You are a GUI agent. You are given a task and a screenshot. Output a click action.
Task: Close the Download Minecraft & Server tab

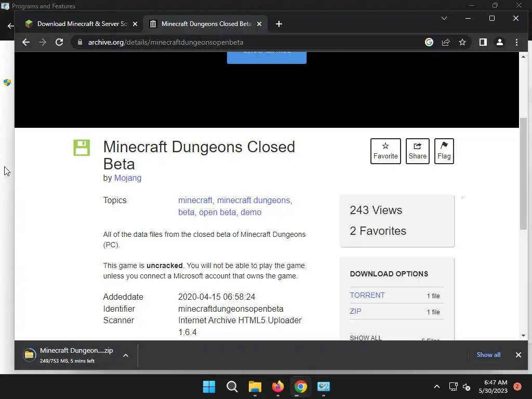pyautogui.click(x=135, y=24)
